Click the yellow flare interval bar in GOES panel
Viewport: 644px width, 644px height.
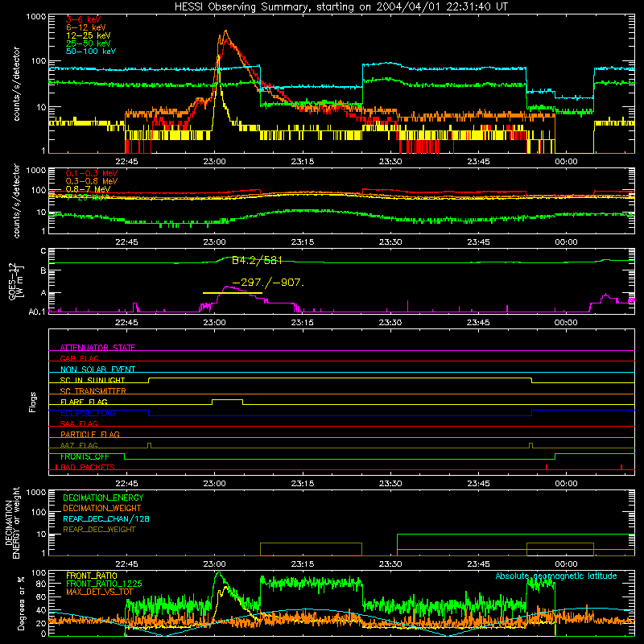[x=233, y=293]
